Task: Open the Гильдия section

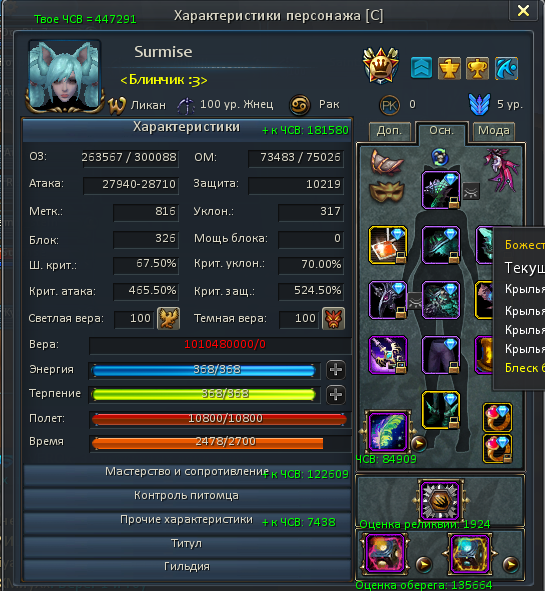Action: pos(187,568)
